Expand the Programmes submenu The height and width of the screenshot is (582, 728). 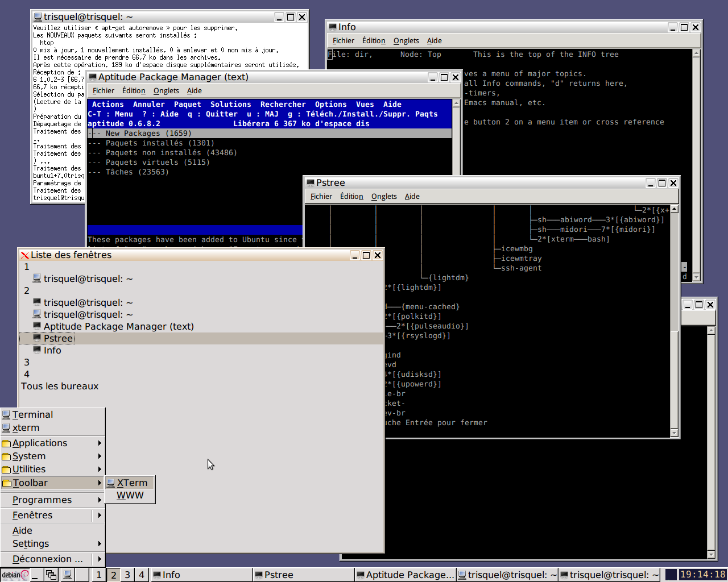click(53, 500)
